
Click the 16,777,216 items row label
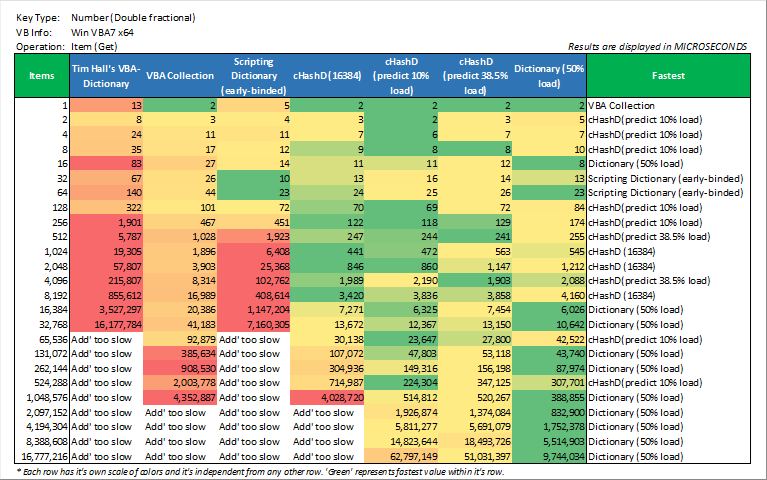40,456
